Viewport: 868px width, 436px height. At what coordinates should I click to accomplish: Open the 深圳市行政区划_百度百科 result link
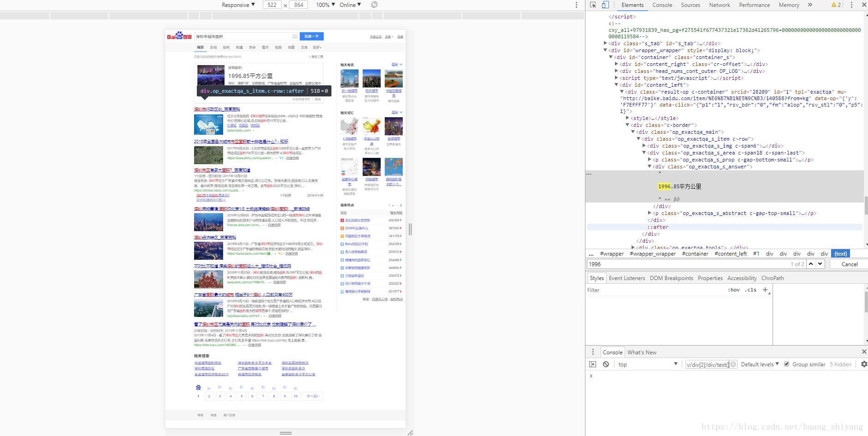tap(217, 109)
